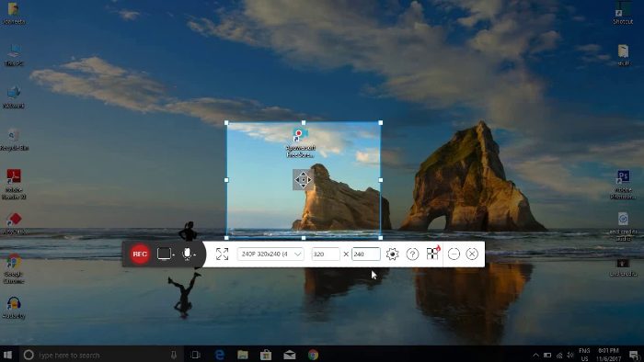Open the Task View button

(x=196, y=355)
